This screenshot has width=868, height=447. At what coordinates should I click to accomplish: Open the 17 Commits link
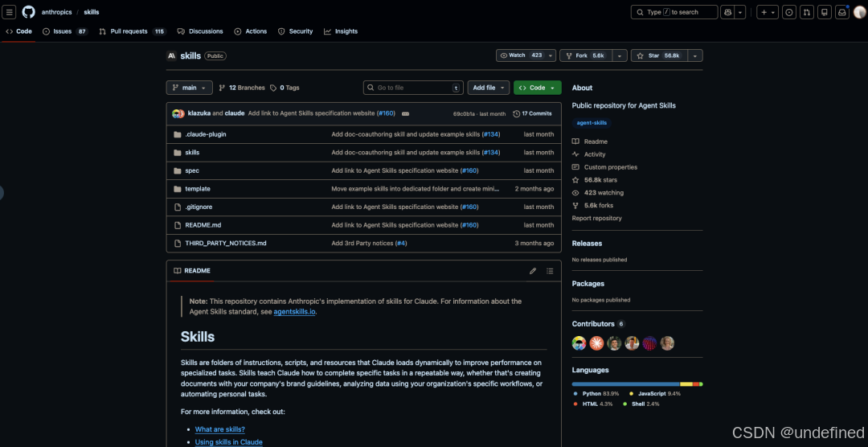[x=533, y=113]
